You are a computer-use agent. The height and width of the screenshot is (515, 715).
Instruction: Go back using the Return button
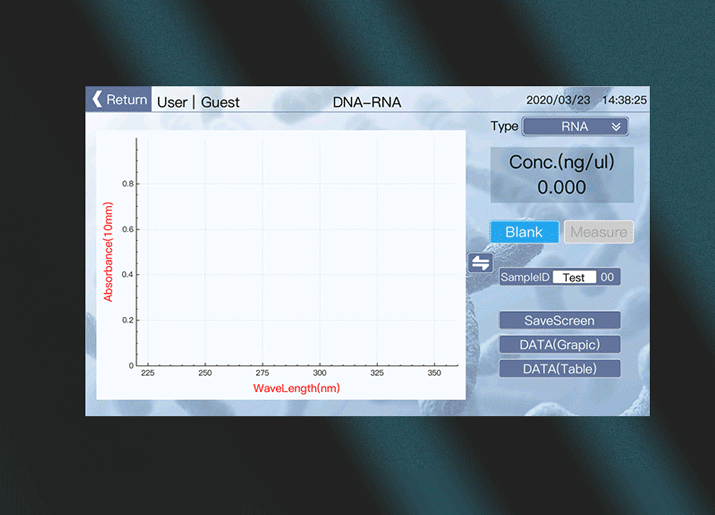(x=119, y=99)
